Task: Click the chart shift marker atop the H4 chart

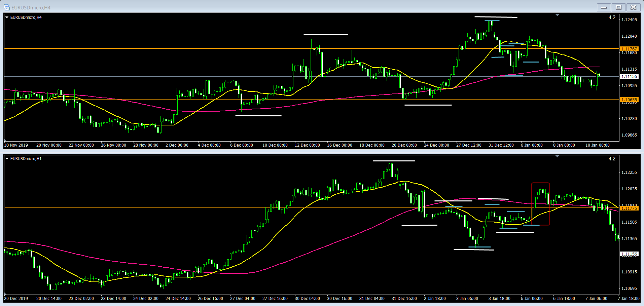Action: (558, 15)
